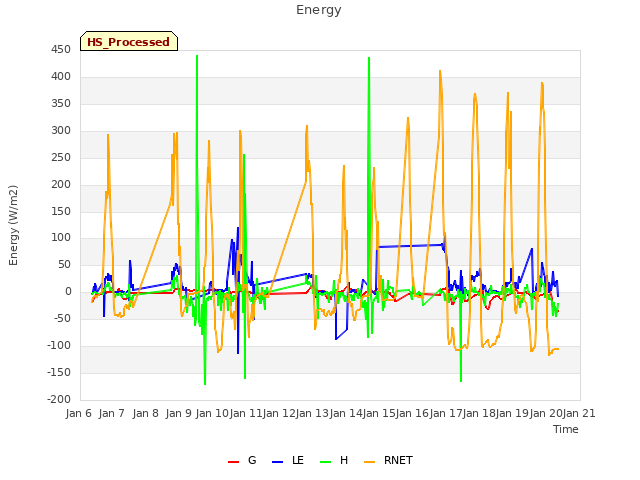The height and width of the screenshot is (480, 640).
Task: Click the Jan 13 x-axis label
Action: [x=312, y=413]
